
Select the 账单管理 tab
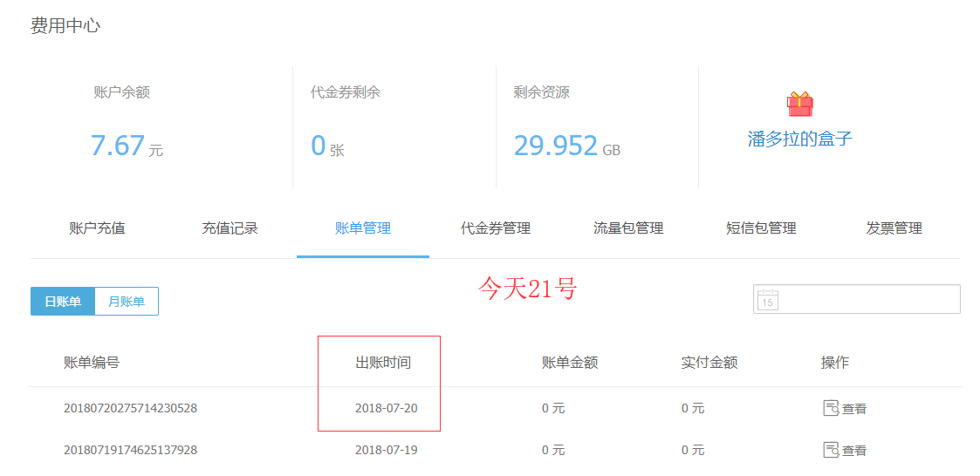tap(362, 228)
